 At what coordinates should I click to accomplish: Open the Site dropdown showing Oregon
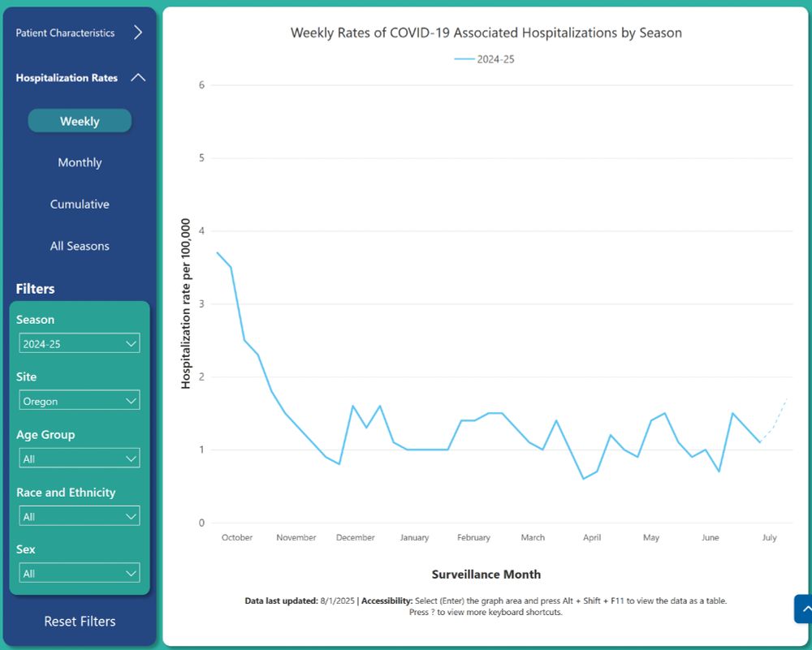(80, 401)
